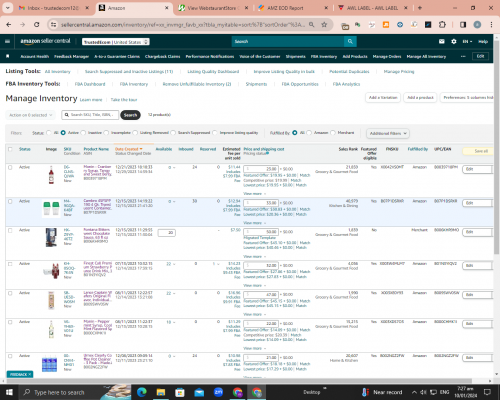Open a new browser tab with plus
Screen dimensions: 500x400
click(x=420, y=8)
